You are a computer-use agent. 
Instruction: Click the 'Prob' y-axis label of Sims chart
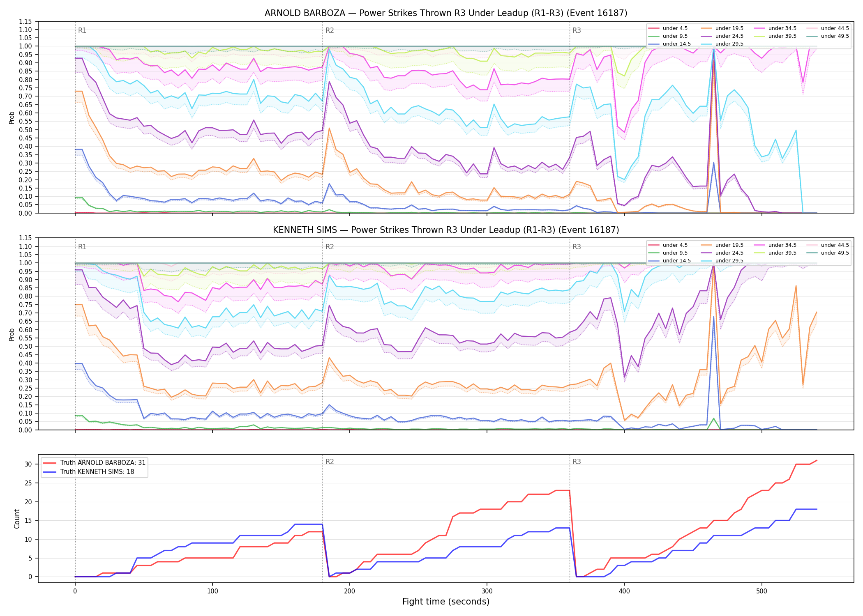click(x=12, y=334)
